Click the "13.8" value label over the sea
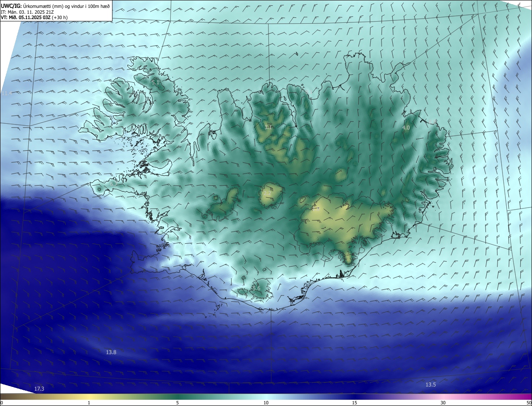This screenshot has height=406, width=532. 111,352
